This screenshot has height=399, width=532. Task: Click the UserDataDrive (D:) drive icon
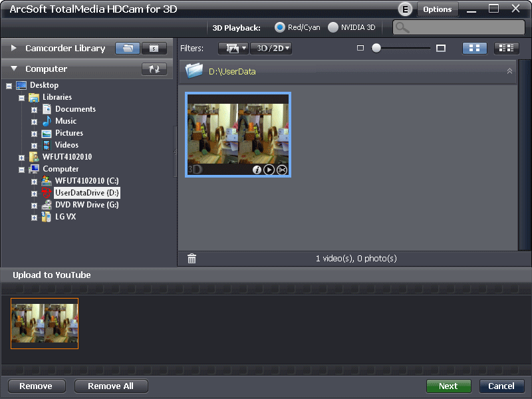[x=46, y=193]
